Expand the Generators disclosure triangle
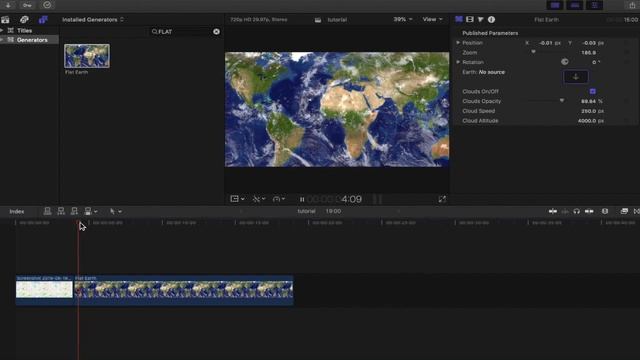 (2, 40)
